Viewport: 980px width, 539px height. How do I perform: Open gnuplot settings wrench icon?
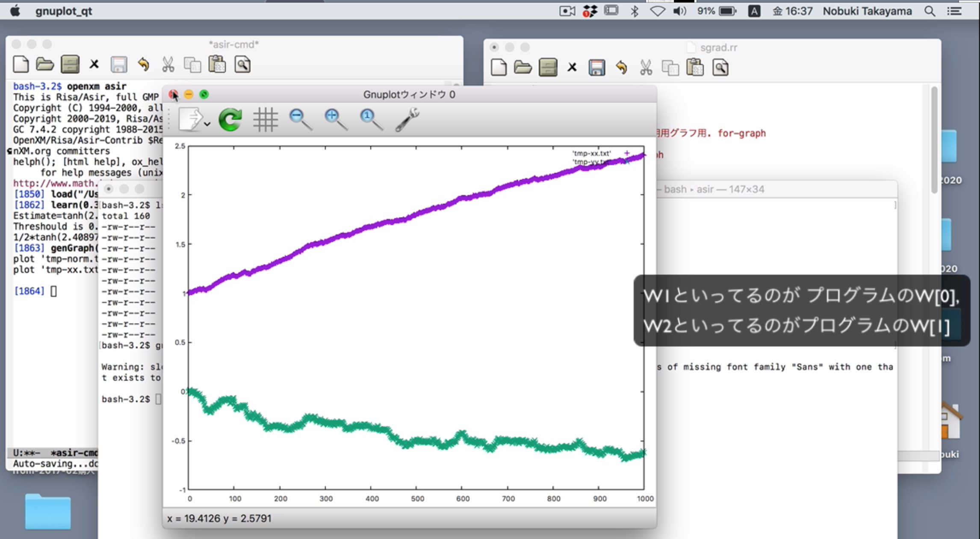[407, 119]
